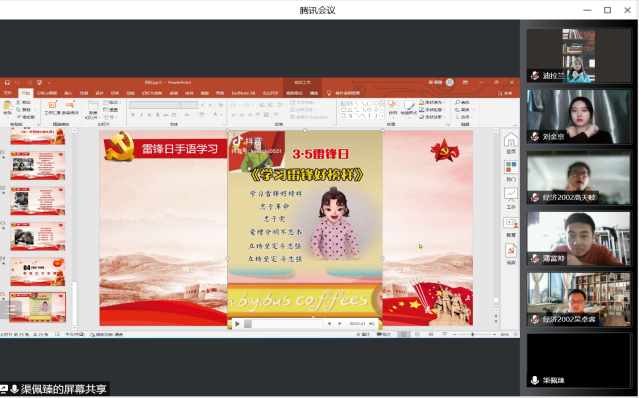Toggle italic formatting in font group
639x398 pixels.
(x=141, y=115)
